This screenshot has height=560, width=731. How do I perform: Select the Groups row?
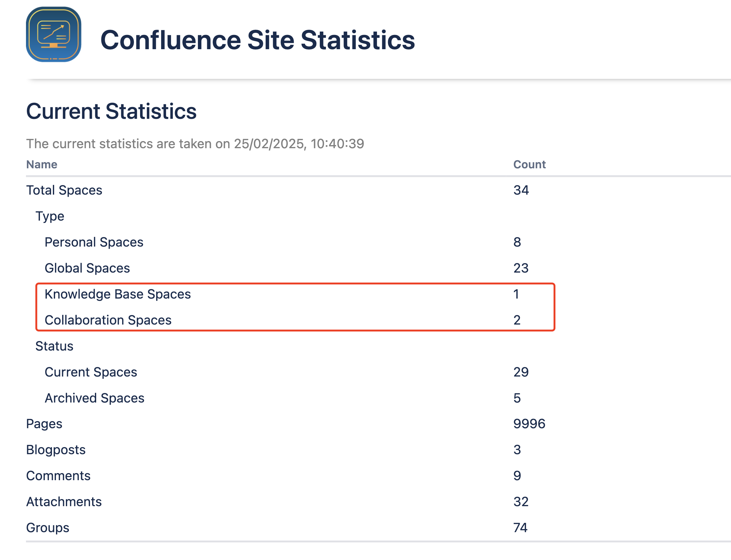[48, 528]
